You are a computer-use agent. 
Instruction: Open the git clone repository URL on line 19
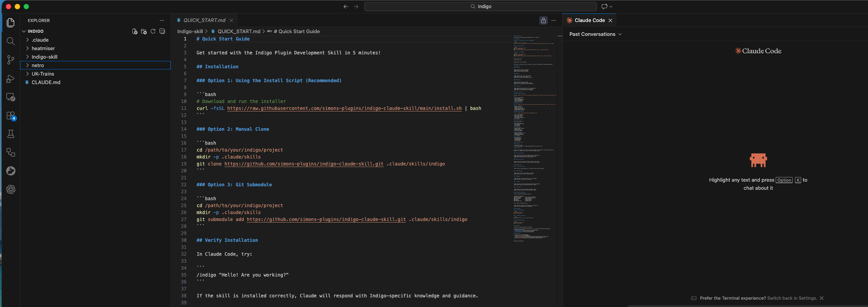304,164
